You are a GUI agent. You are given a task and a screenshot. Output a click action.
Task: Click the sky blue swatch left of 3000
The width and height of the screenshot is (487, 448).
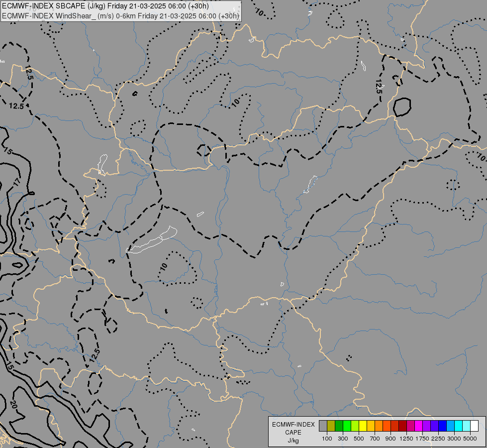pyautogui.click(x=450, y=426)
